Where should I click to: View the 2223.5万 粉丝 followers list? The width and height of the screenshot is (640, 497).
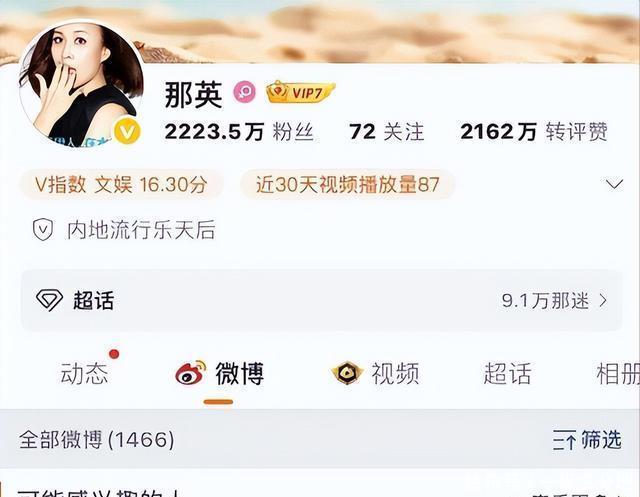239,132
